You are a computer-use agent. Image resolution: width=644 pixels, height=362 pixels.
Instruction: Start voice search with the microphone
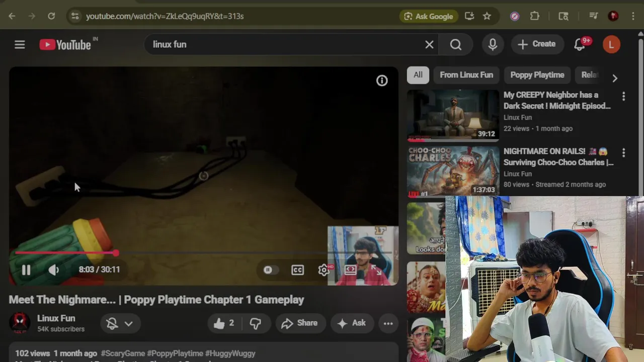(493, 45)
